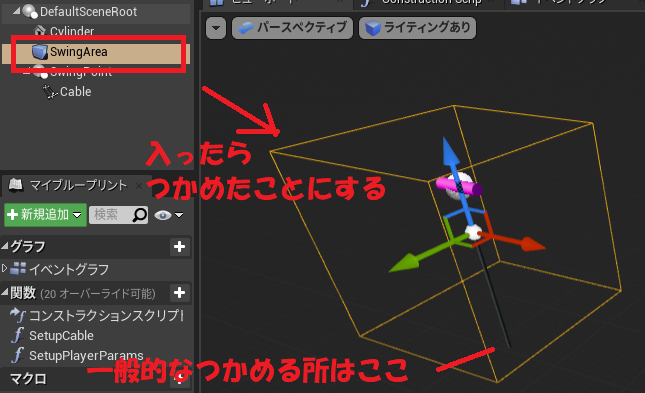Click the SetupPlayerParams function f icon
645x393 pixels.
pyautogui.click(x=17, y=355)
